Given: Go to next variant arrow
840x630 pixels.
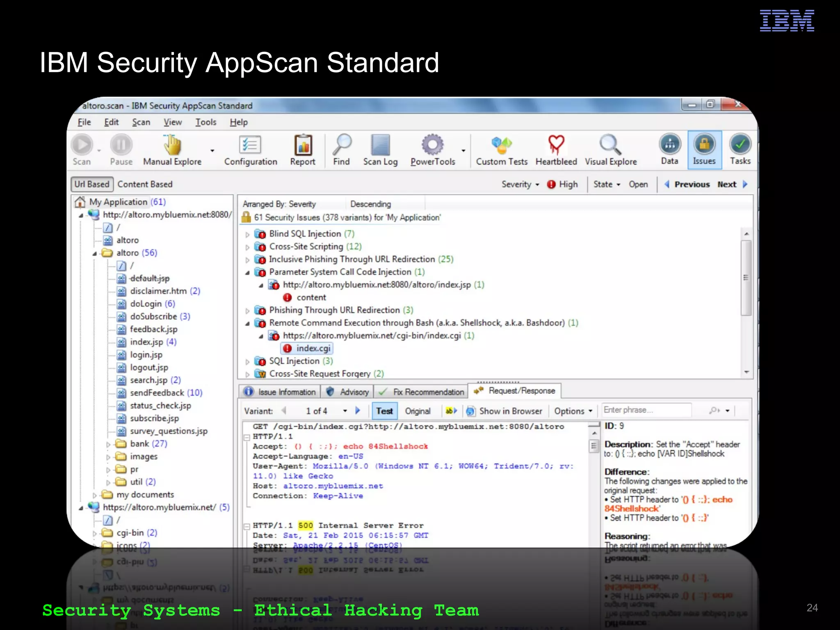Looking at the screenshot, I should click(x=358, y=411).
